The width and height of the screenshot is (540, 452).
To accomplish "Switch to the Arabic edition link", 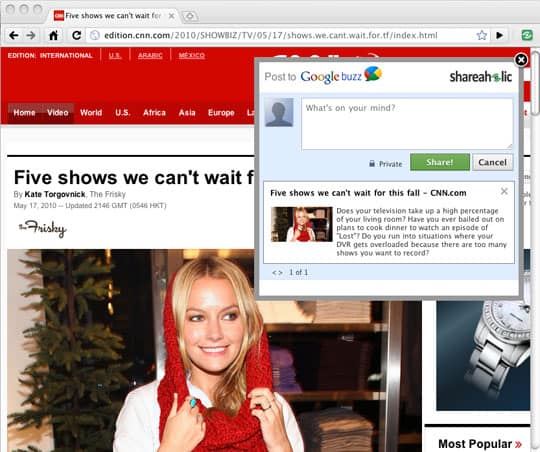I will point(150,56).
